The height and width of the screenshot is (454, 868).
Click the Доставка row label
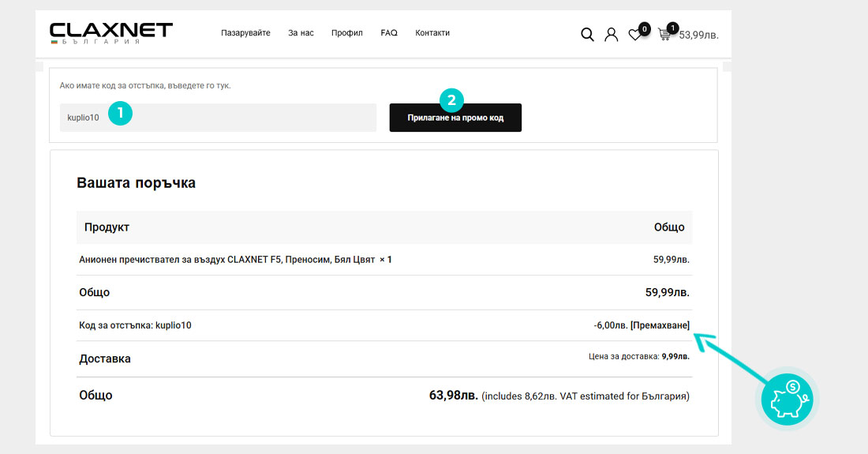(x=105, y=358)
